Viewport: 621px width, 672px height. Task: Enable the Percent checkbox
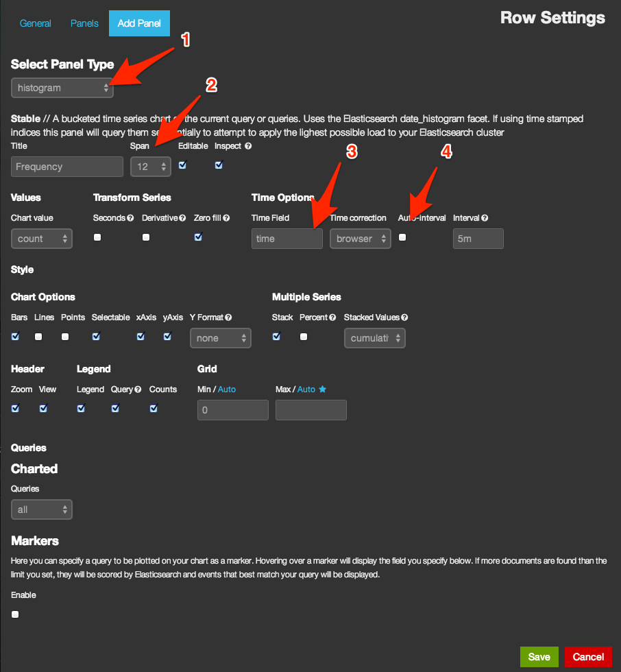coord(304,337)
